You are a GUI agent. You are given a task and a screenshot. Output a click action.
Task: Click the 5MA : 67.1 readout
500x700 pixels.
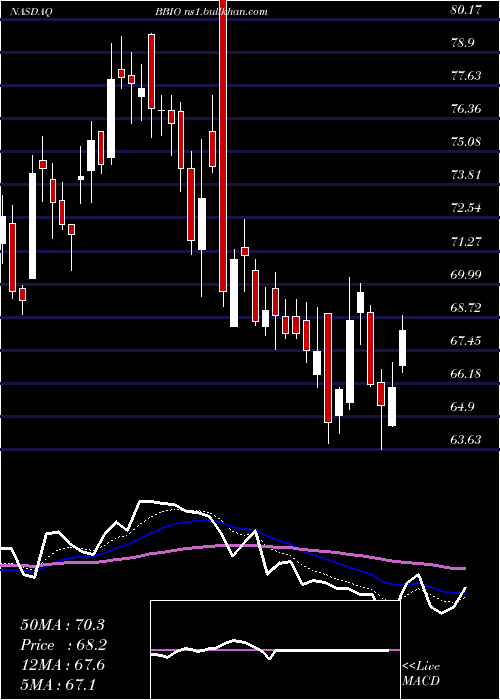pos(58,684)
